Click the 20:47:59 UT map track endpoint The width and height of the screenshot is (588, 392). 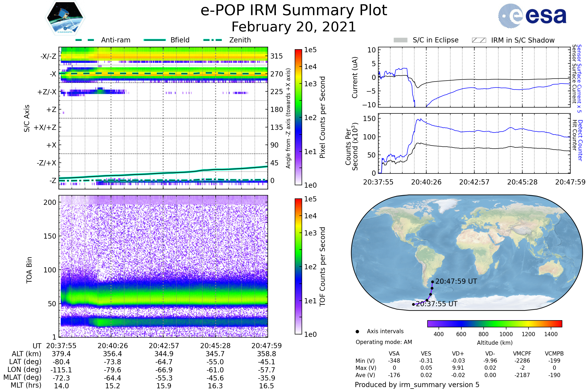coord(432,282)
